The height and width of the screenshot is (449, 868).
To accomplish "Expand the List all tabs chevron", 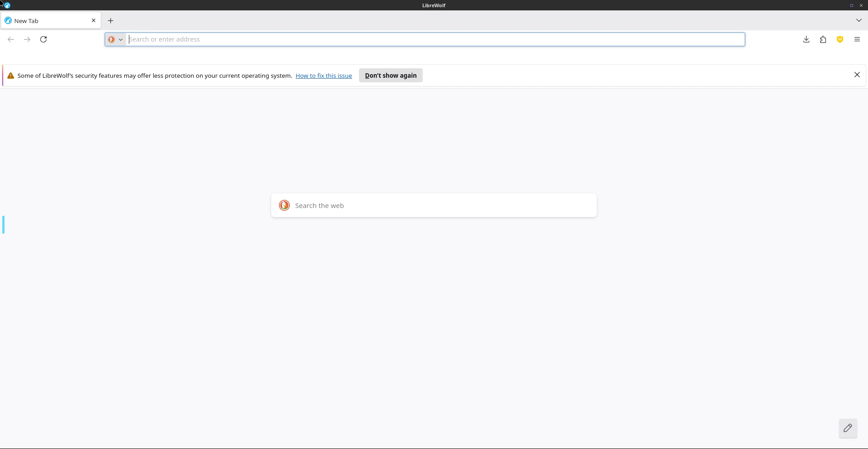I will pyautogui.click(x=859, y=20).
